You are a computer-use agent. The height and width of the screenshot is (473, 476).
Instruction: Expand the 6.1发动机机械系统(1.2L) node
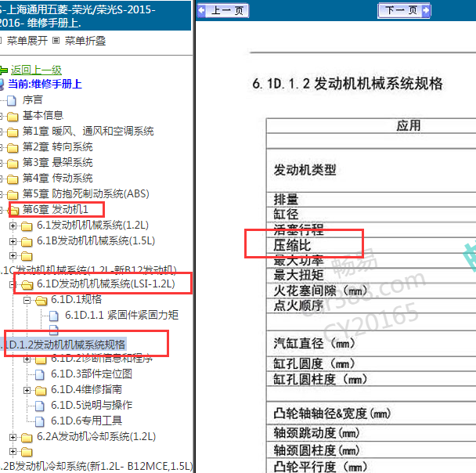[13, 226]
